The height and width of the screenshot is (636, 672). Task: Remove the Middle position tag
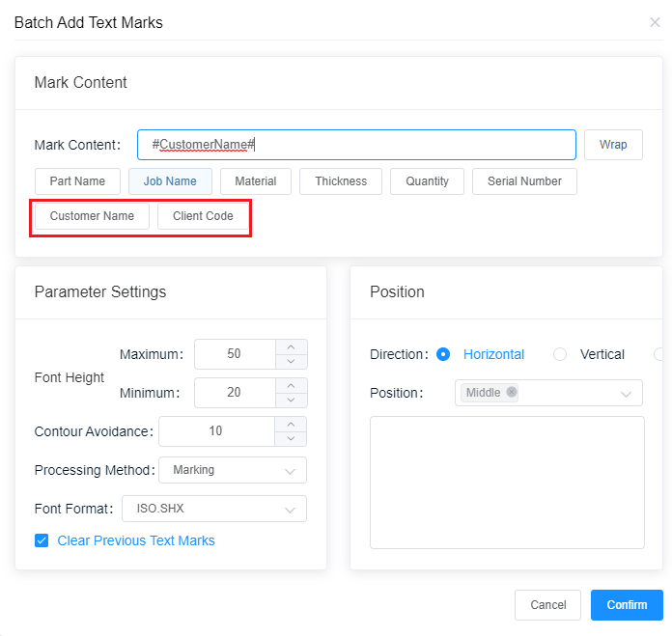[511, 392]
